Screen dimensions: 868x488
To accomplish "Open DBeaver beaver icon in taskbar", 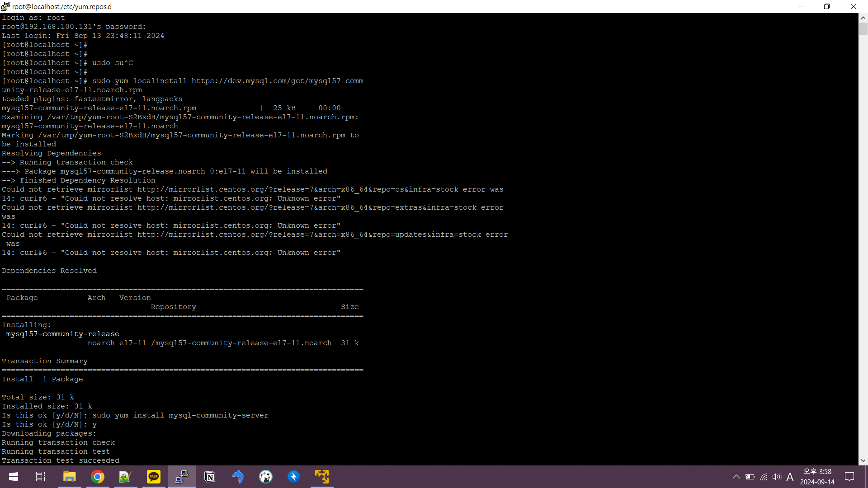I will [x=266, y=477].
